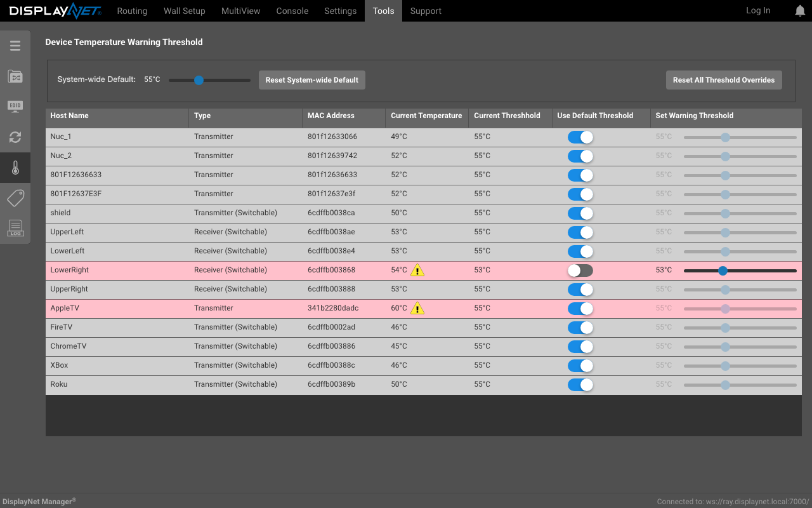Select the EDID monitor icon
Viewport: 812px width, 508px height.
tap(15, 107)
